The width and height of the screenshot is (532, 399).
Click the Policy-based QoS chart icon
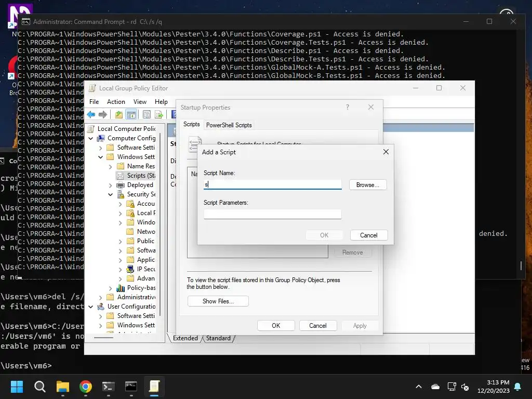coord(121,288)
